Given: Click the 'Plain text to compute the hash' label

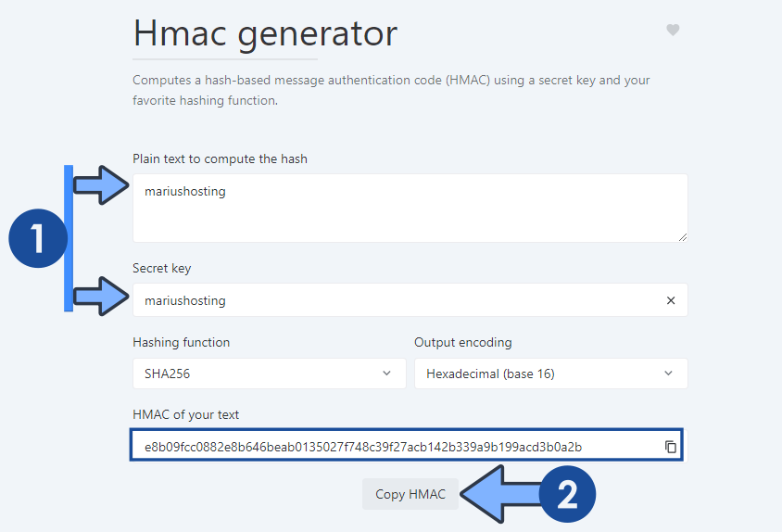Looking at the screenshot, I should [220, 158].
